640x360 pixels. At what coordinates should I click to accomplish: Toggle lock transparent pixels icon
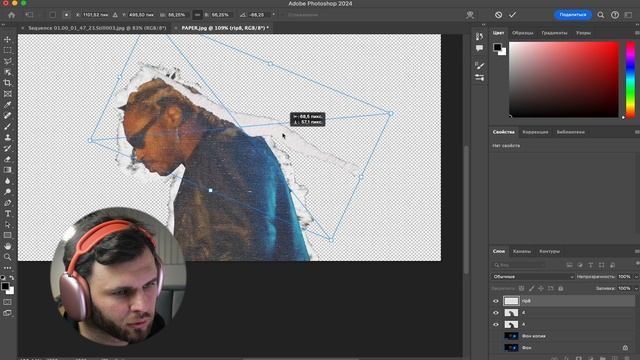522,289
